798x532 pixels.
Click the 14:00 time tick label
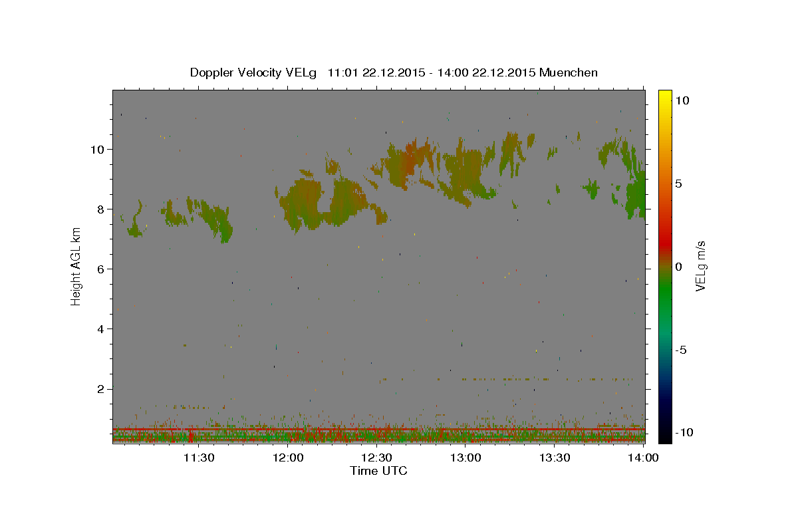(x=644, y=458)
